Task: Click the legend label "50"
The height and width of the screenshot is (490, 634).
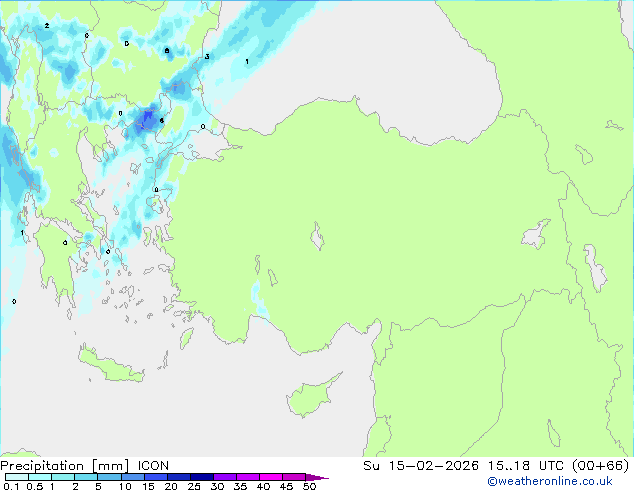Action: tap(309, 486)
